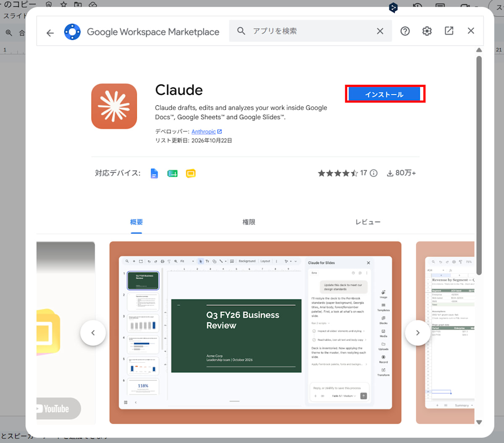Click the search magnifier icon
This screenshot has height=443, width=504.
tap(241, 31)
